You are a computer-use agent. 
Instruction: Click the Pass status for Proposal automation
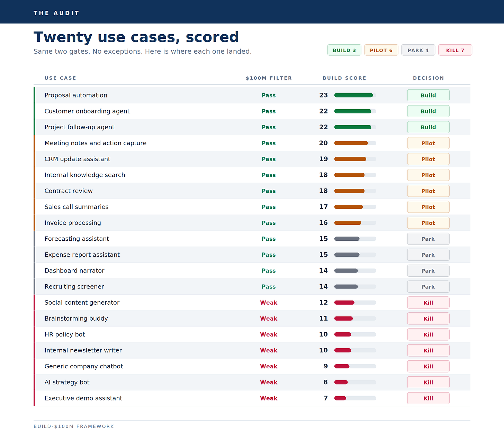[269, 95]
